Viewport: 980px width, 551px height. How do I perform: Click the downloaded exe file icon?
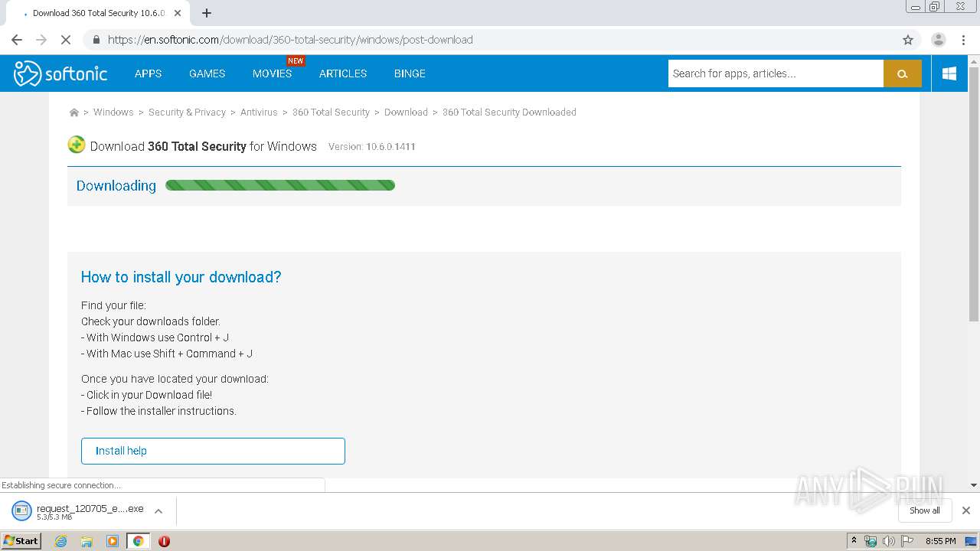pyautogui.click(x=22, y=510)
